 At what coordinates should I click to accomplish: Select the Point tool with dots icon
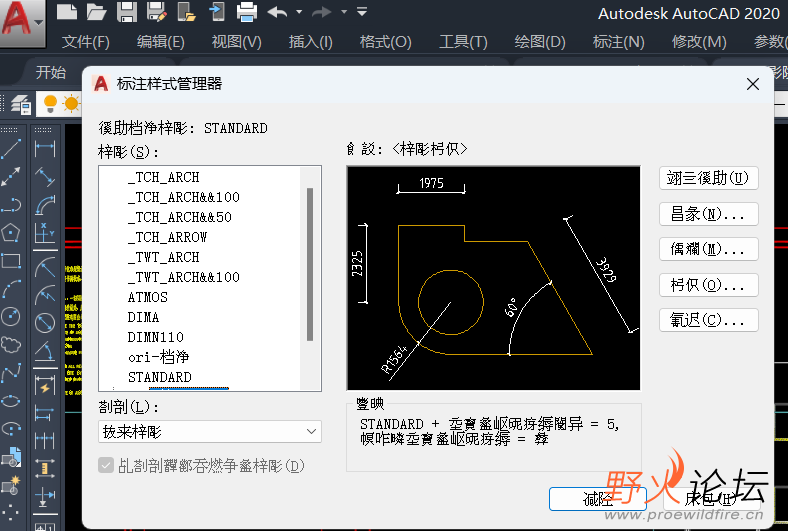pos(11,513)
